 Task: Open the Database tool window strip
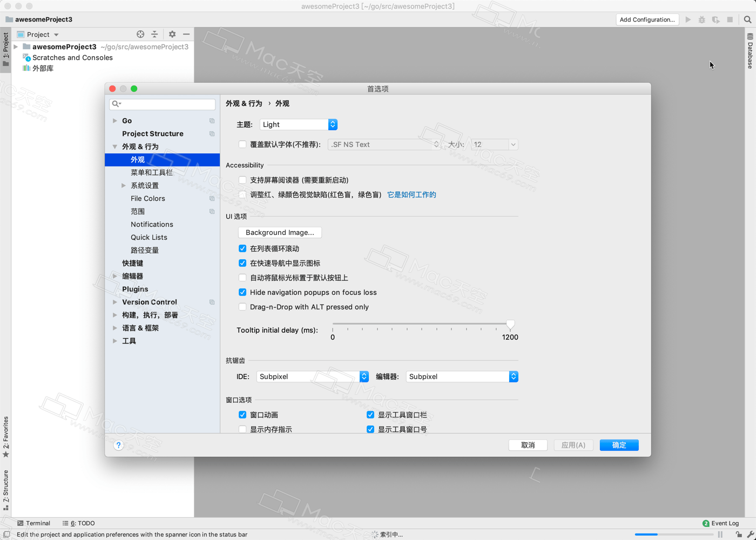tap(750, 51)
